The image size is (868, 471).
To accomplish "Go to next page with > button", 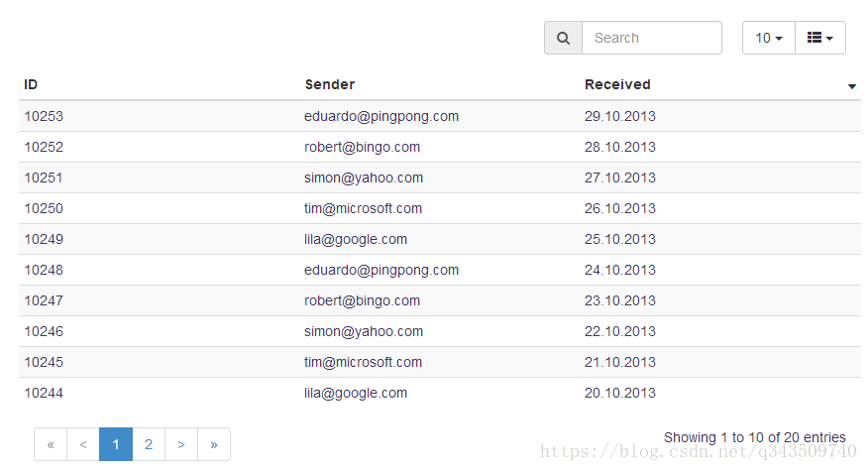I will [x=181, y=444].
